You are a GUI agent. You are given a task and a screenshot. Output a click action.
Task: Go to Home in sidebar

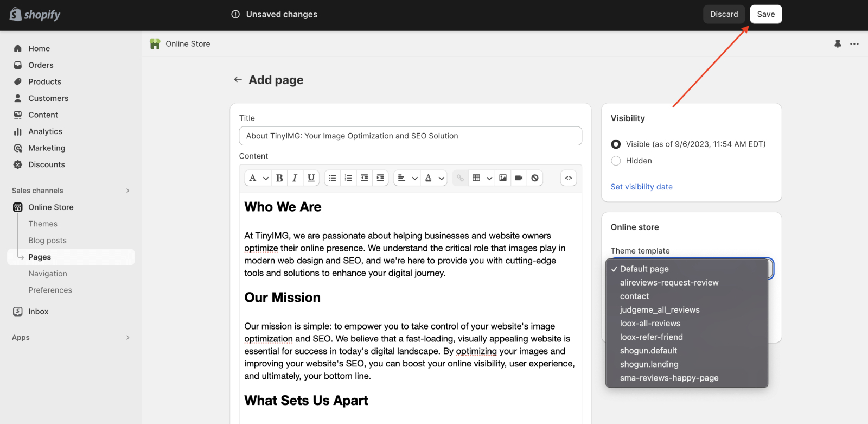(x=71, y=48)
